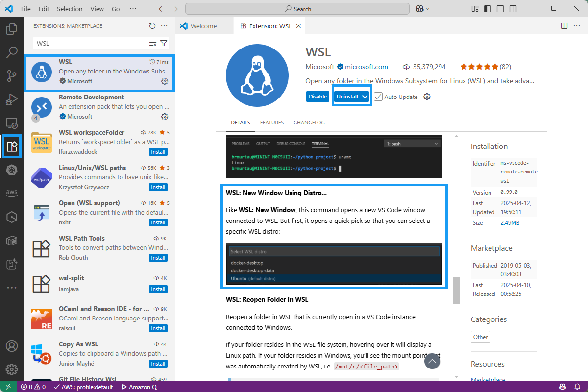Click the details pane scrollbar thumb
Viewport: 588px width, 392px height.
click(x=456, y=290)
